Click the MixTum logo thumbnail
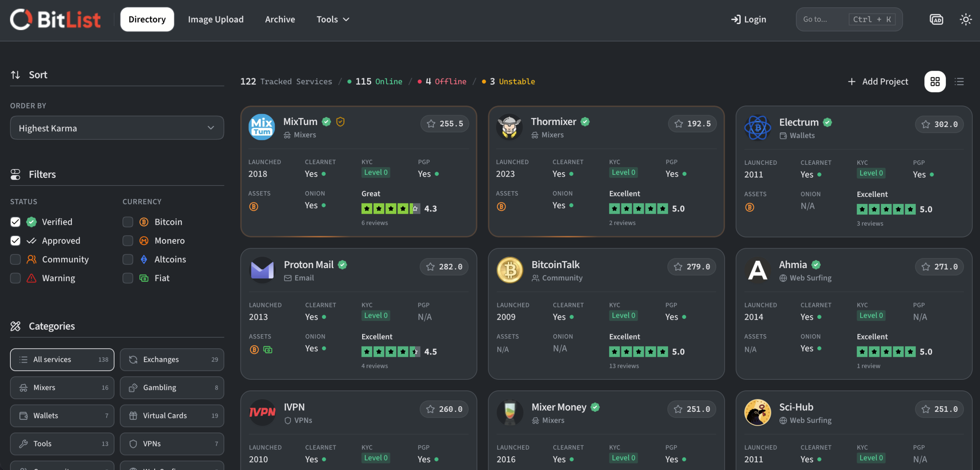 click(x=262, y=127)
